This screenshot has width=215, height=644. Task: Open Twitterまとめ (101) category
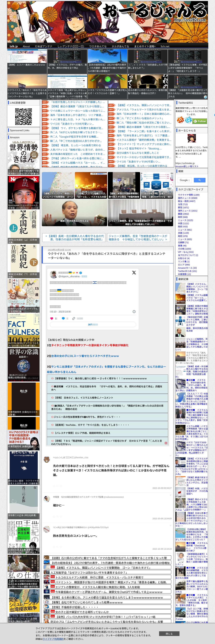tap(188, 271)
